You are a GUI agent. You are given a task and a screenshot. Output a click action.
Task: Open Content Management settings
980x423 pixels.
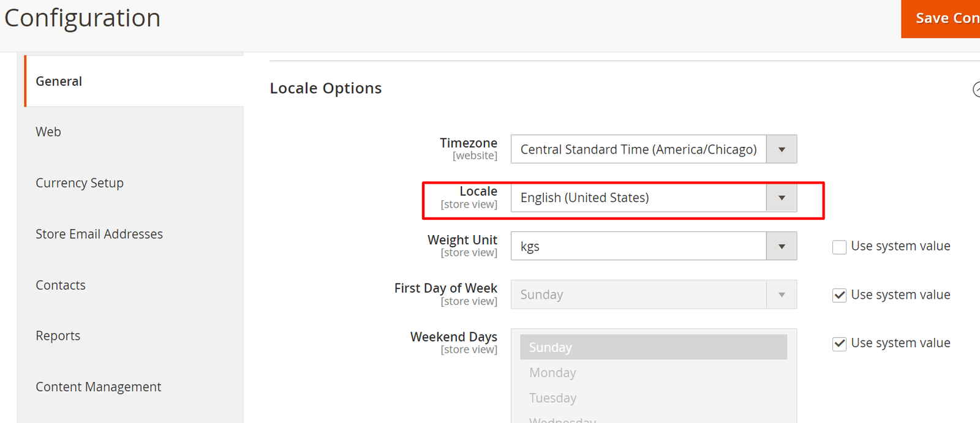tap(99, 387)
